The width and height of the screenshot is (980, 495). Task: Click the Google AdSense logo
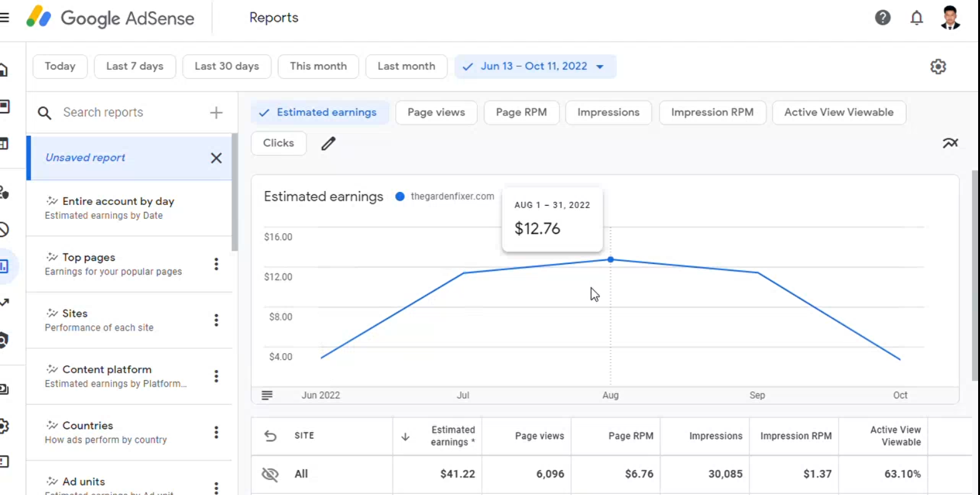(x=110, y=17)
